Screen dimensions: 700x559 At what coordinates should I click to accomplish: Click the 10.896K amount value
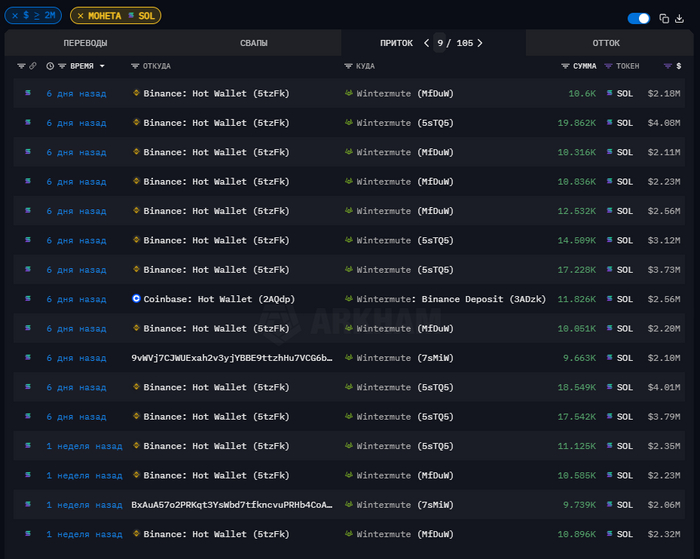pos(576,534)
